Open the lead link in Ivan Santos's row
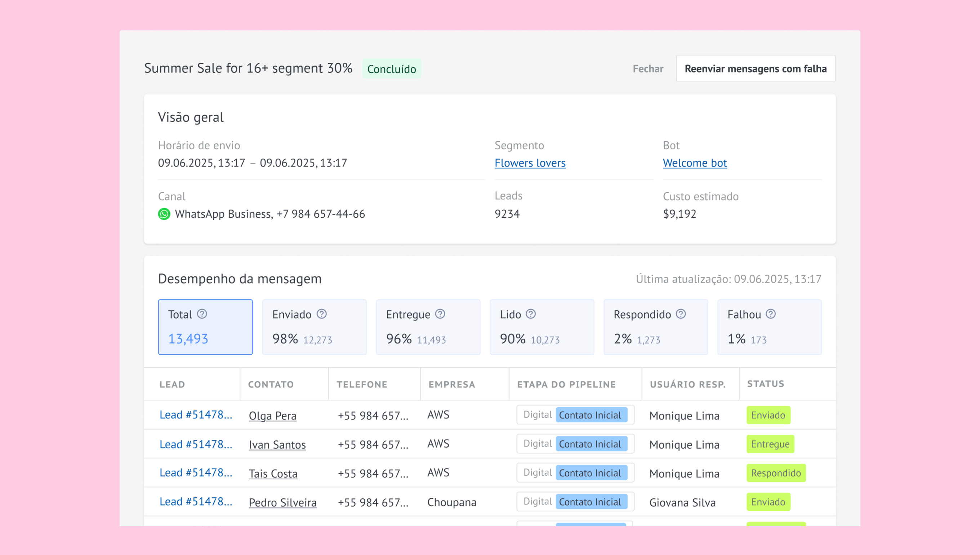This screenshot has width=980, height=555. coord(196,444)
